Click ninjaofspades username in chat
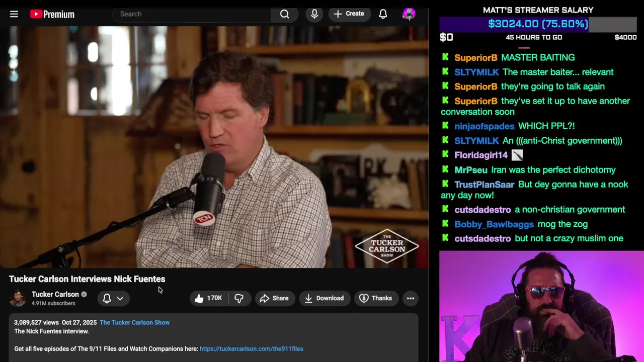Viewport: 644px width, 362px height. click(485, 126)
